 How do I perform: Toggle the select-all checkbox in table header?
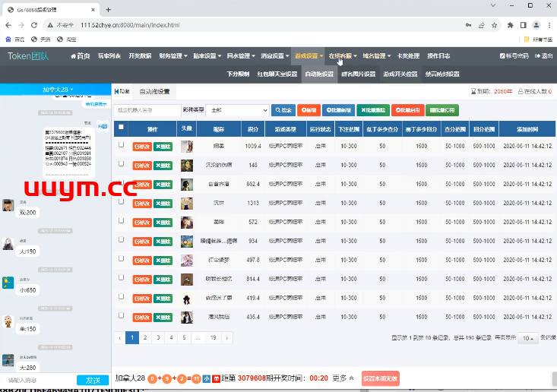[122, 128]
